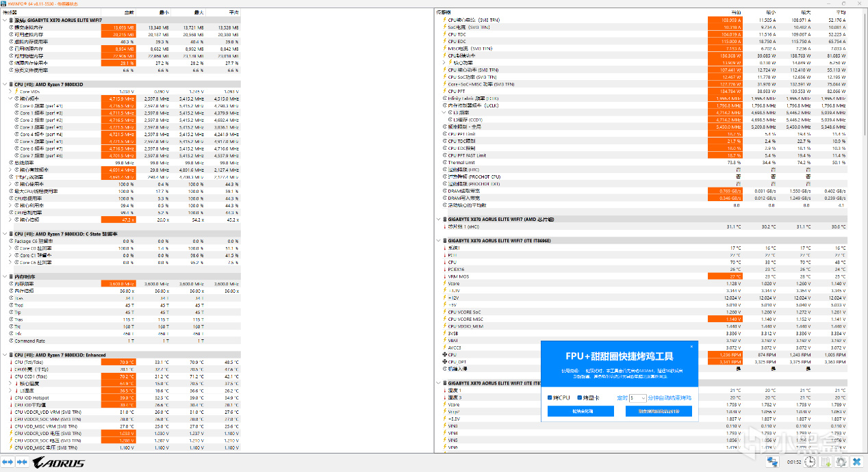
Task: Collapse the 系统: GIGABYTE X870 group
Action: click(4, 20)
